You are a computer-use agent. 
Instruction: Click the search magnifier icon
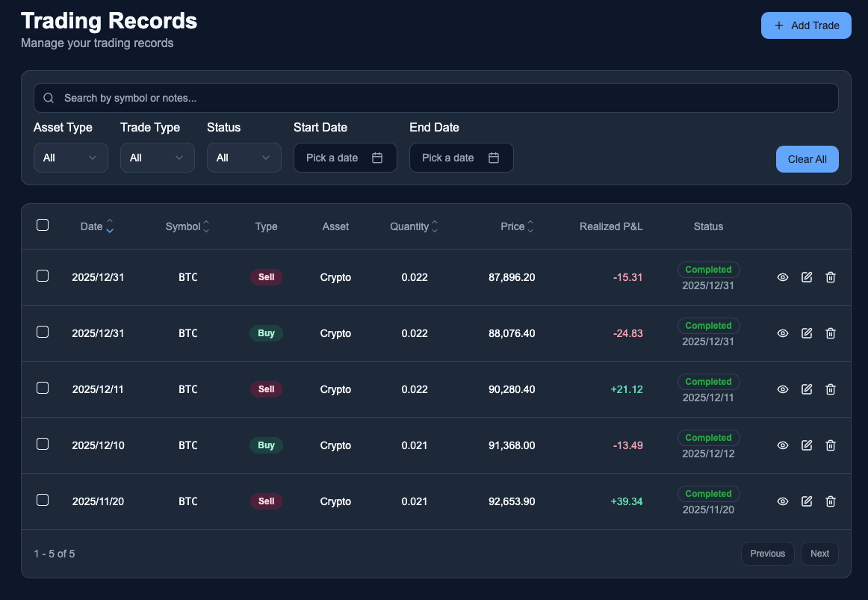click(49, 98)
